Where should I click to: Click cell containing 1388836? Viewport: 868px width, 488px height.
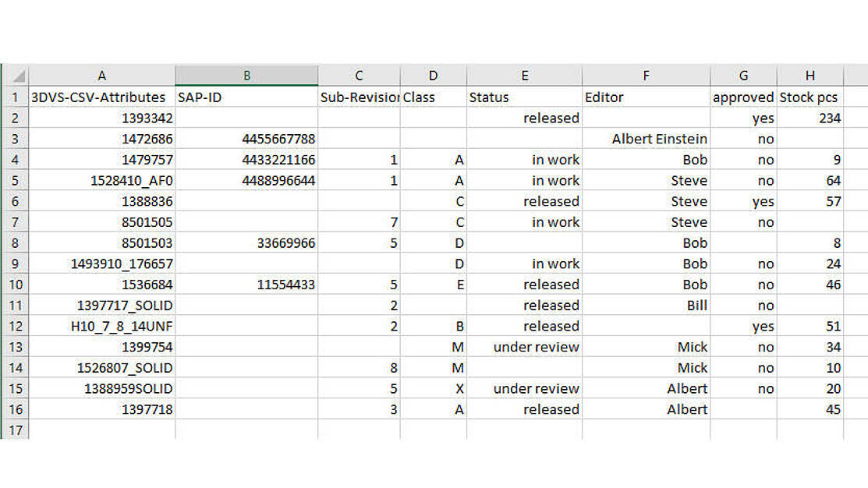tap(102, 201)
